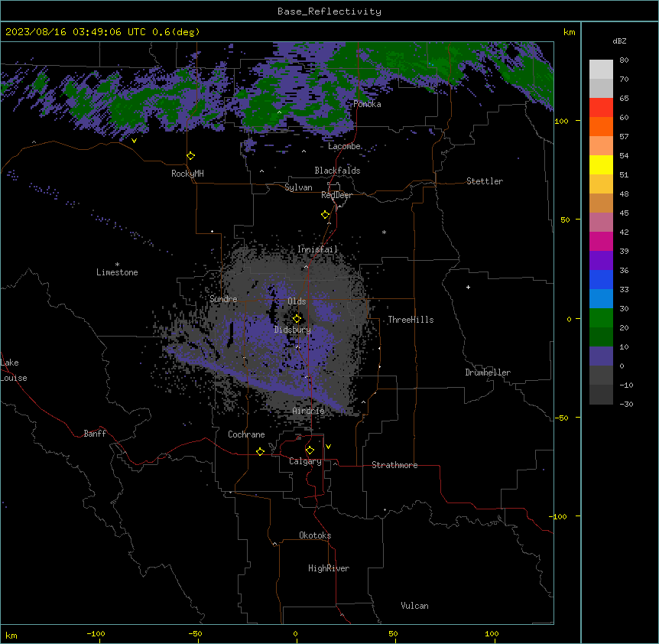Viewport: 659px width, 644px height.
Task: Click the 2023/08/16 03:49:06 UTC timestamp
Action: (x=76, y=32)
